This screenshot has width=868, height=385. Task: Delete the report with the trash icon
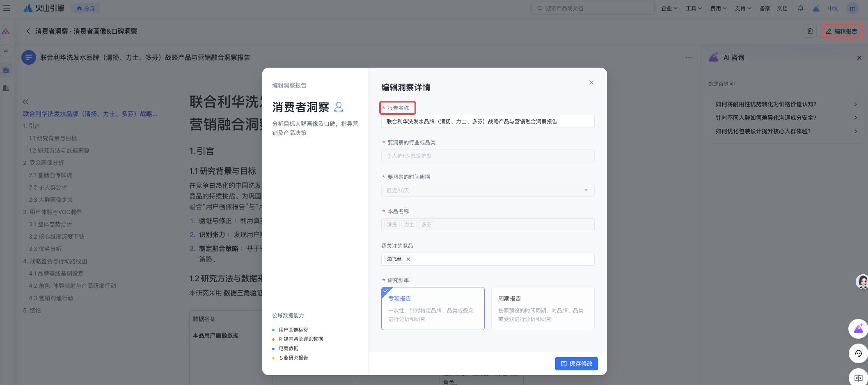point(810,31)
